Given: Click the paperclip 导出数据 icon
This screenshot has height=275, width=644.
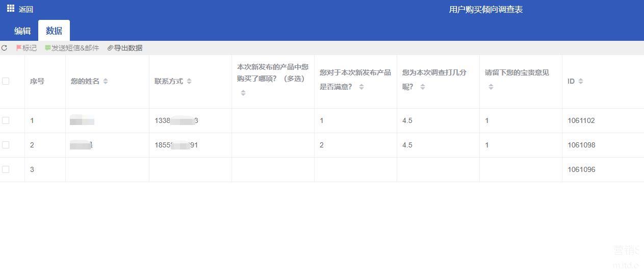Looking at the screenshot, I should point(110,48).
